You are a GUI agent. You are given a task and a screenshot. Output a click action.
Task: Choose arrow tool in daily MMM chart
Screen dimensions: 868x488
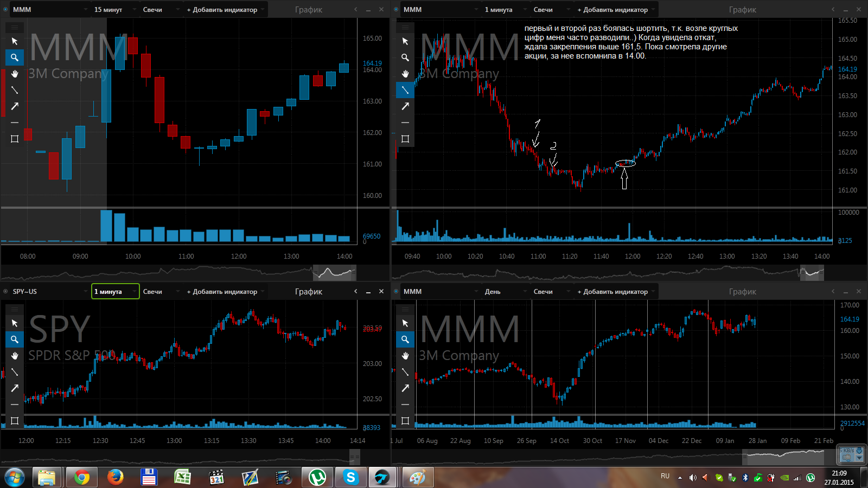point(405,388)
